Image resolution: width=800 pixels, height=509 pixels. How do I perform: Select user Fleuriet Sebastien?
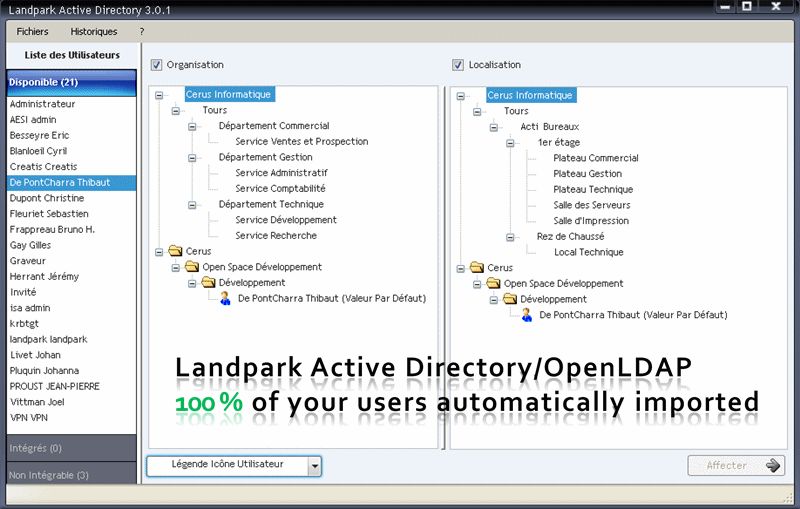point(49,214)
